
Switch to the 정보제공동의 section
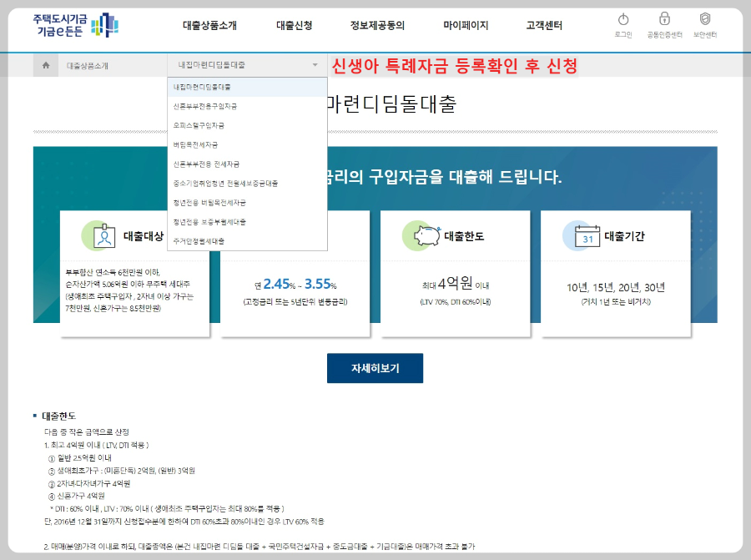point(377,25)
